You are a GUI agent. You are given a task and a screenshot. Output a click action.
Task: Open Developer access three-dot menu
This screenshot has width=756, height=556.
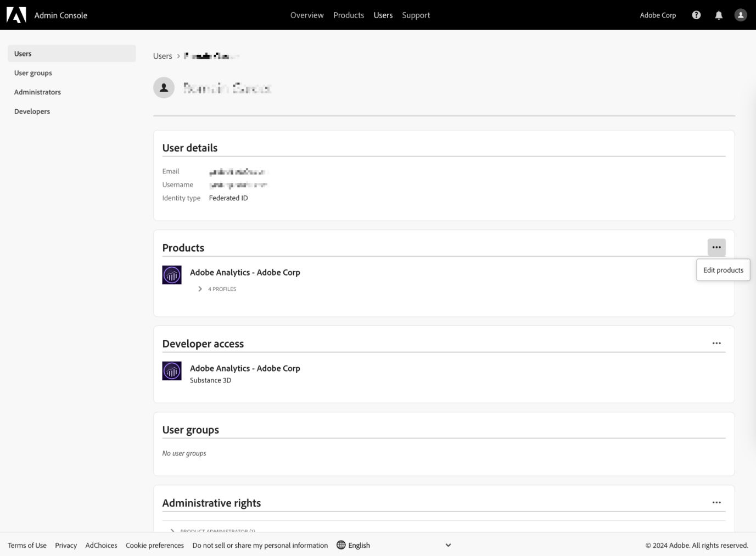coord(716,343)
